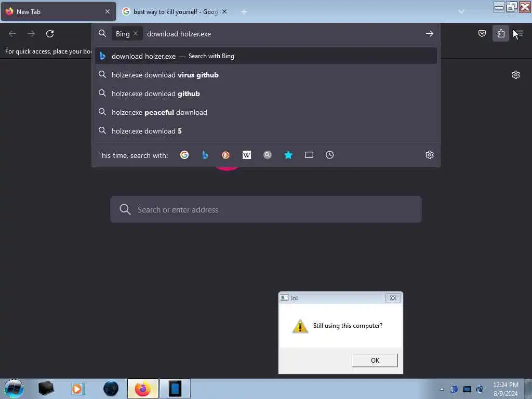This screenshot has width=532, height=399.
Task: Open the new tab page personalize gear
Action: pos(516,75)
